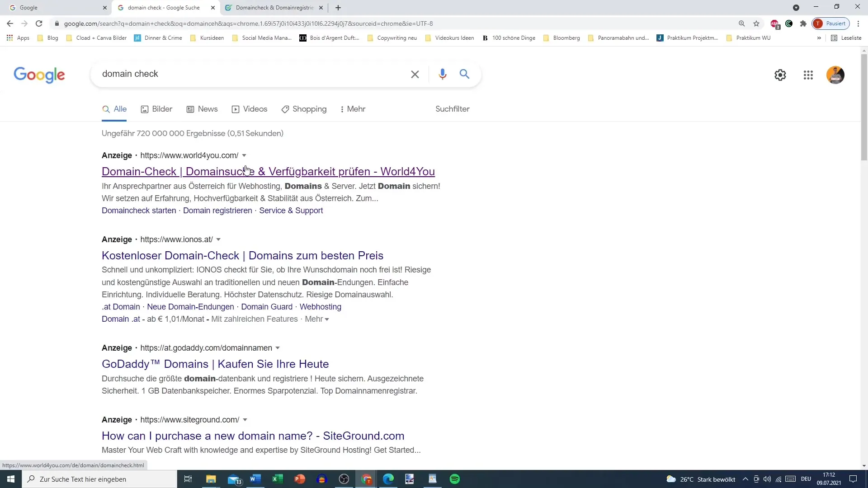Click the Domain registrieren sitelink
The width and height of the screenshot is (868, 488).
(x=217, y=211)
